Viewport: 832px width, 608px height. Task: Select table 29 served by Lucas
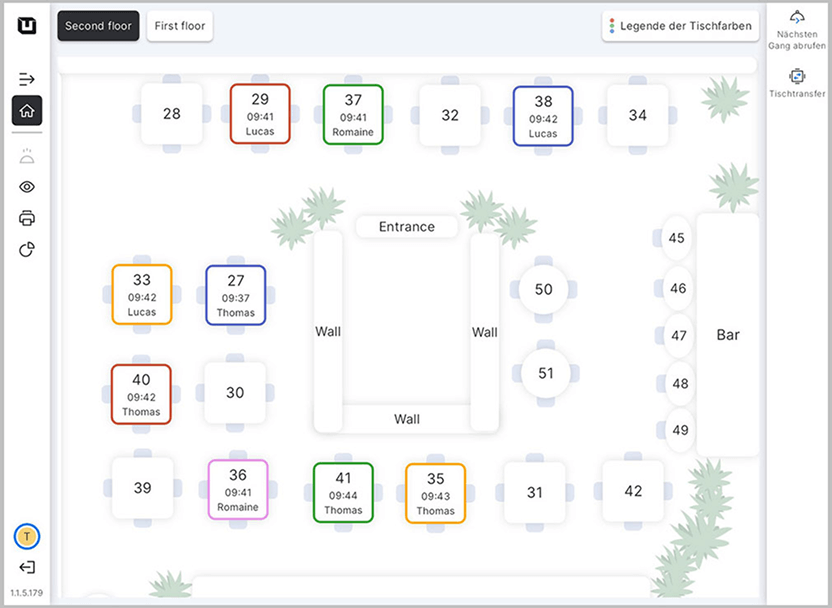pyautogui.click(x=260, y=114)
